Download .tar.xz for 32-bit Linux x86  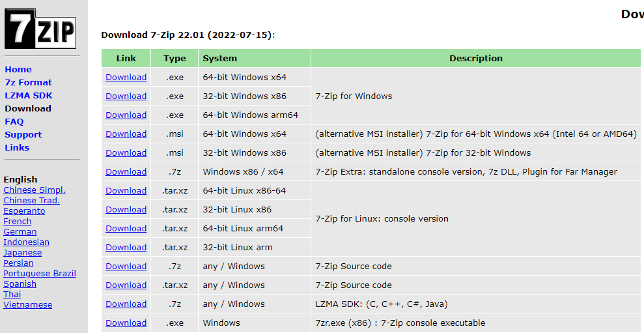[x=126, y=210]
